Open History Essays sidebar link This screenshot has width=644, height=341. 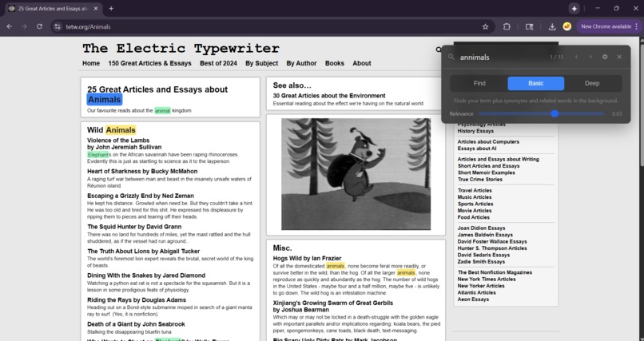pyautogui.click(x=475, y=131)
